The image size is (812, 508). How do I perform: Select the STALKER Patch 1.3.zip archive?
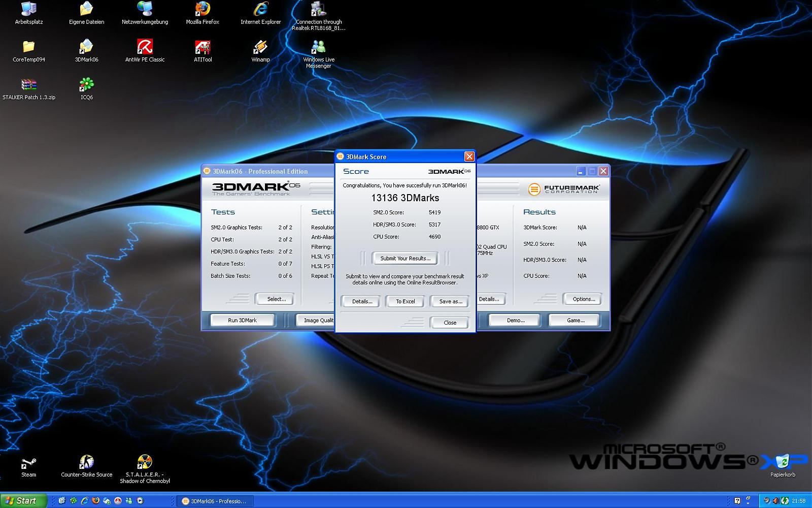pos(29,89)
